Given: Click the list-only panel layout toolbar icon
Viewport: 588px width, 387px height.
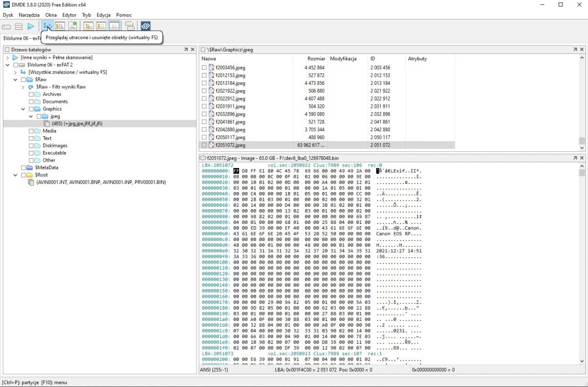Looking at the screenshot, I should [101, 26].
